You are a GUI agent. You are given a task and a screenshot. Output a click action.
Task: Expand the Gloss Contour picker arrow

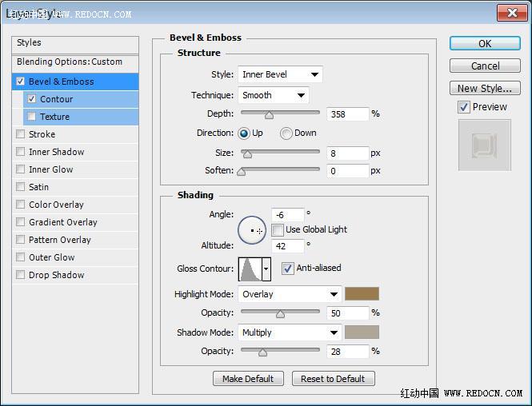coord(266,269)
